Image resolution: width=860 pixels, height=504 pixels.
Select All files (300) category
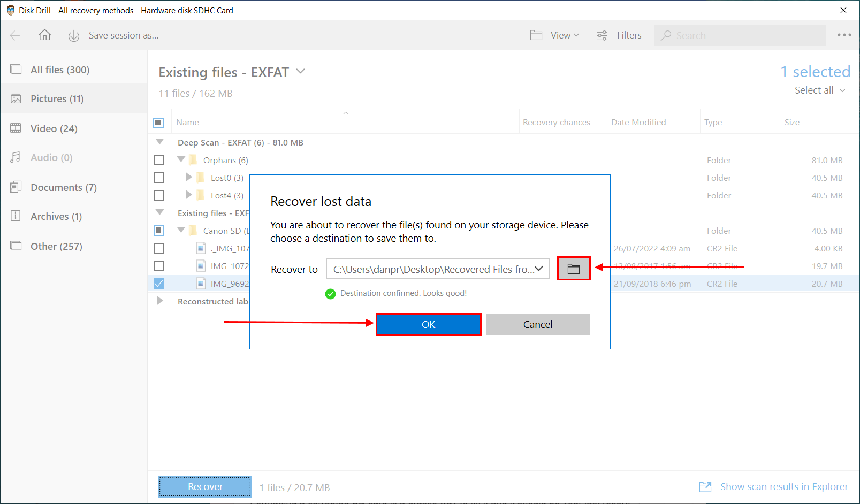(74, 70)
